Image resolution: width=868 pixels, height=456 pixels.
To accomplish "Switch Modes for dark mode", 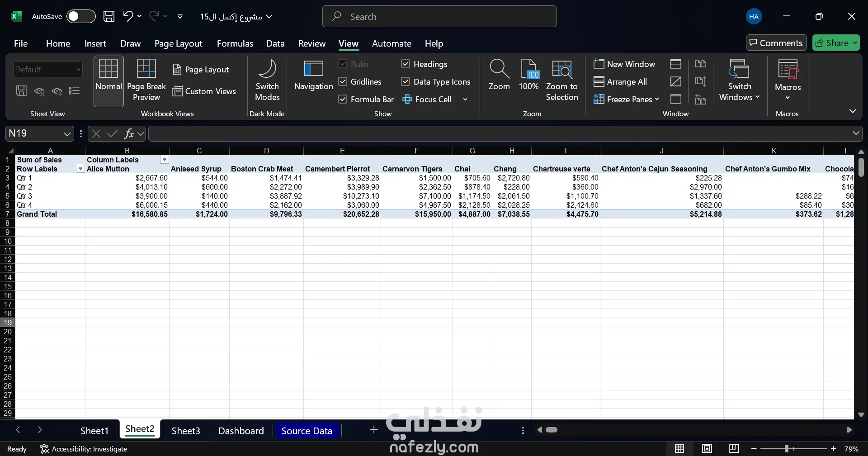I will pos(267,80).
